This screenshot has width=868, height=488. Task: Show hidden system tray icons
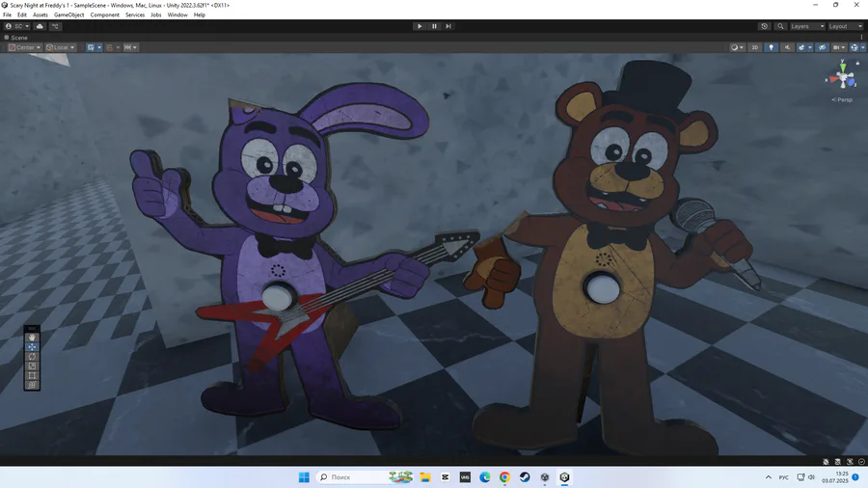[x=769, y=477]
